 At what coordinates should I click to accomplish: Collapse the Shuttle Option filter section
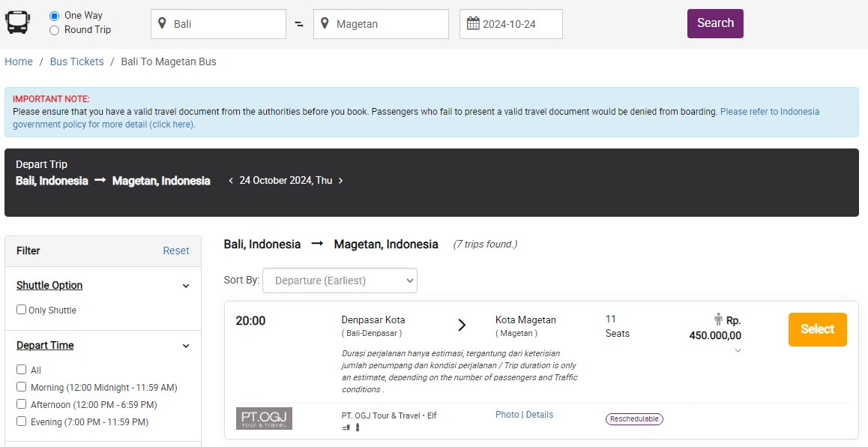click(x=186, y=286)
